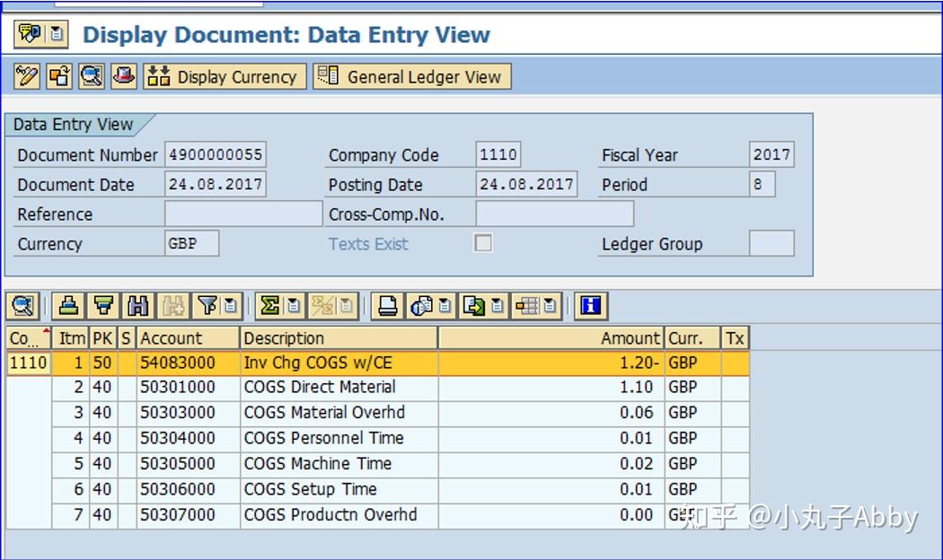The image size is (943, 560).
Task: Click the Display Another Document icon
Action: (x=59, y=76)
